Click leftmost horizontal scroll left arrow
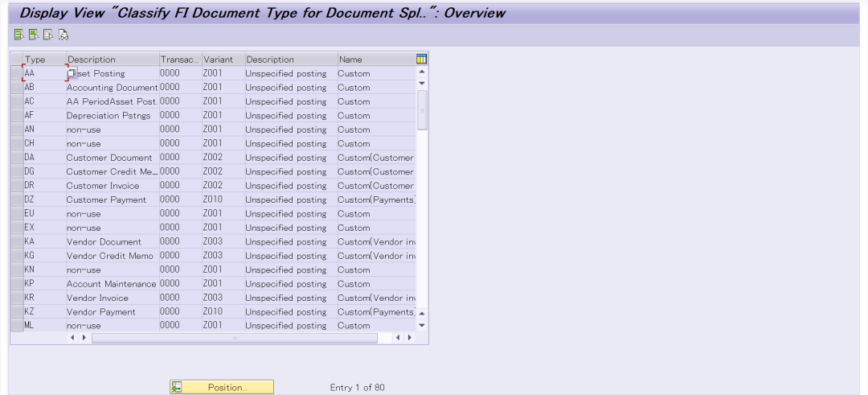Image resolution: width=868 pixels, height=395 pixels. (x=72, y=337)
